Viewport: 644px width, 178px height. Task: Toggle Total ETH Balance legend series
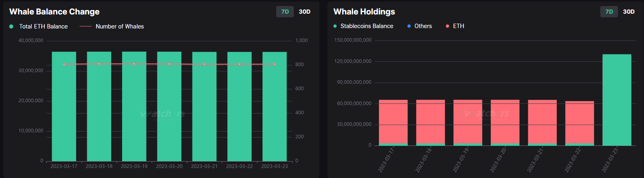(x=43, y=26)
